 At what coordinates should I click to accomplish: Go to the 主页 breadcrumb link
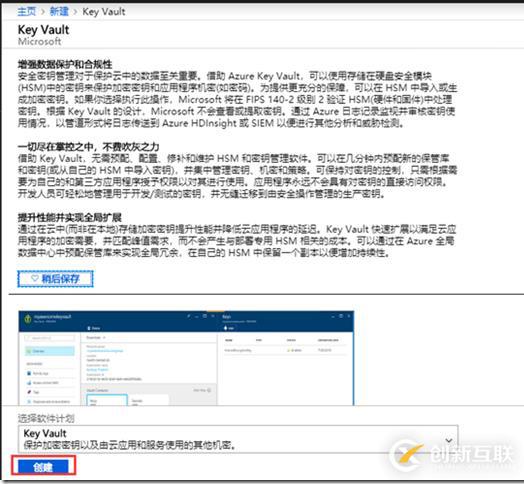(x=26, y=12)
